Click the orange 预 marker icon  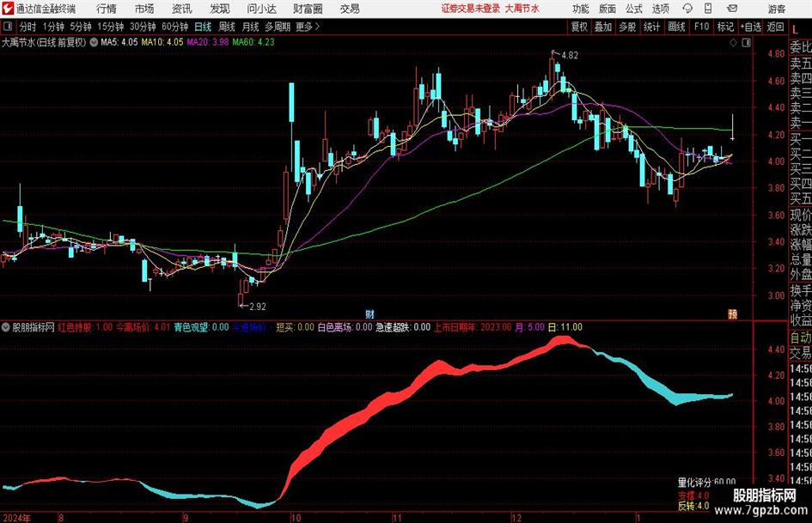tap(732, 313)
